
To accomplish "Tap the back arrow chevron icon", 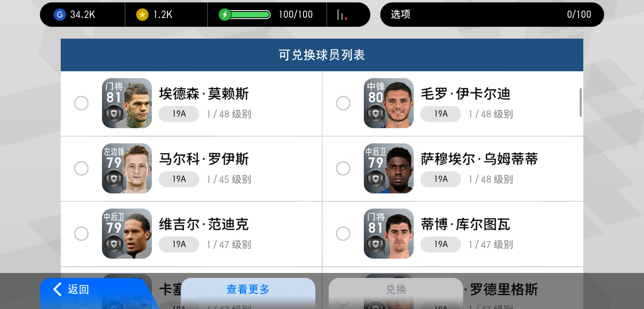I will coord(58,289).
